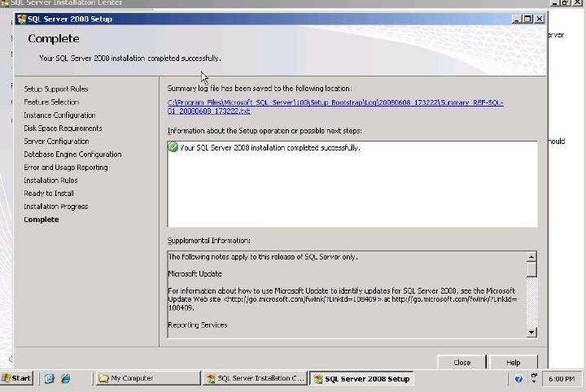The image size is (586, 392).
Task: Switch to My Computer taskbar window
Action: pyautogui.click(x=148, y=378)
